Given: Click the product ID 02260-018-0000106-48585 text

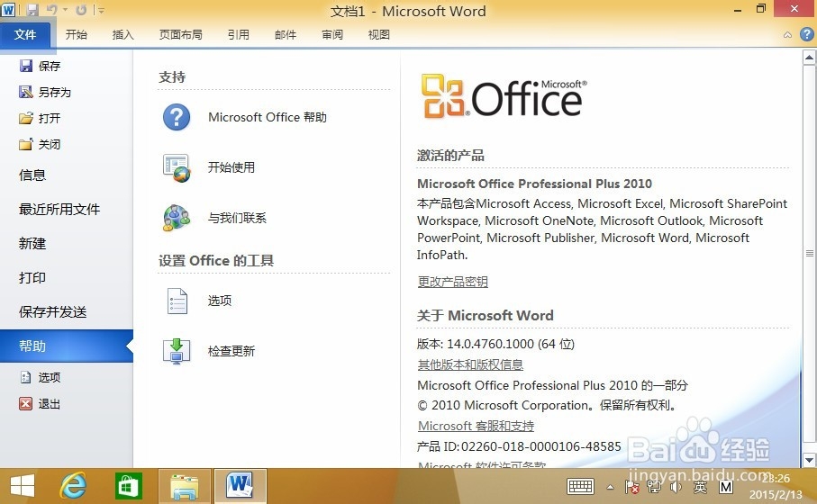Looking at the screenshot, I should coord(541,446).
